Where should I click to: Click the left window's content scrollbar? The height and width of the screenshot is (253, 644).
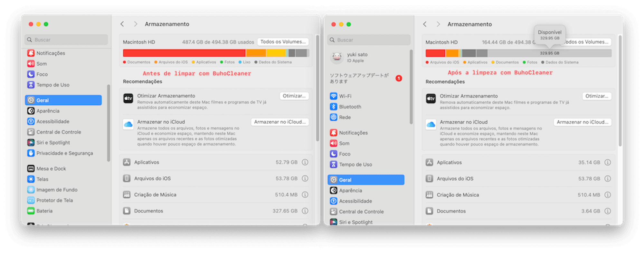coord(317,88)
